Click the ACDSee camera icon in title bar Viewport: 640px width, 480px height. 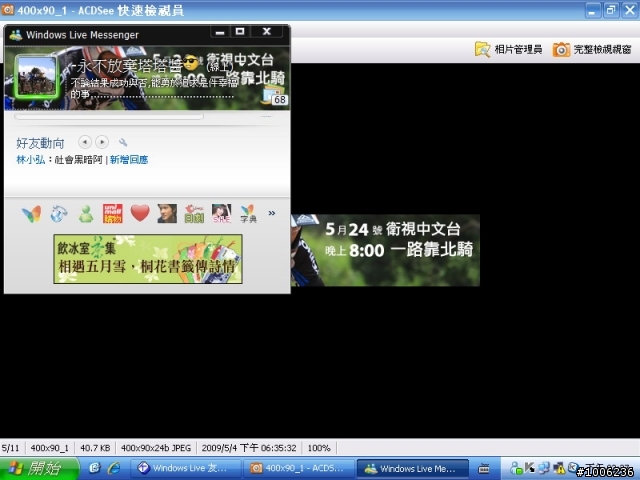coord(7,10)
